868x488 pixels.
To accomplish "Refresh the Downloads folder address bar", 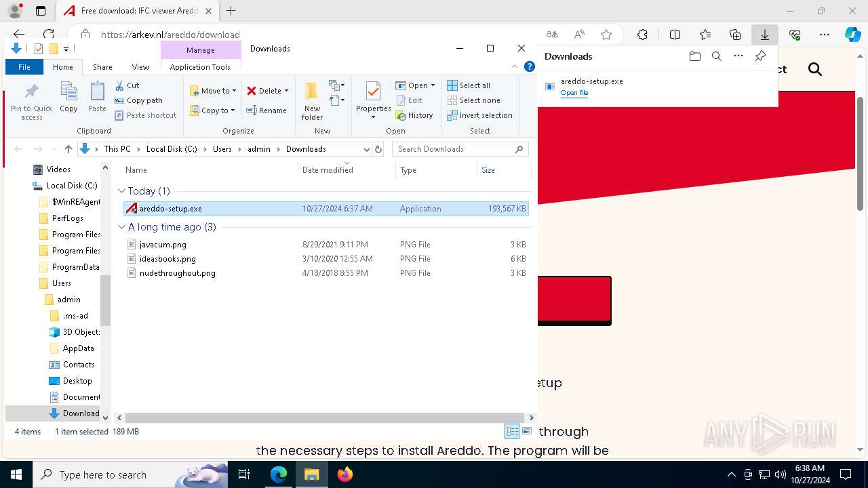I will [x=378, y=149].
